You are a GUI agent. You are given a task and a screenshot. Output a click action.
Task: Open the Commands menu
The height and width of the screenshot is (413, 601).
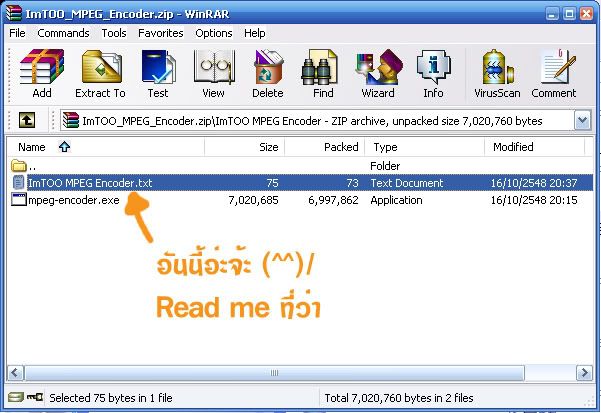pyautogui.click(x=63, y=33)
